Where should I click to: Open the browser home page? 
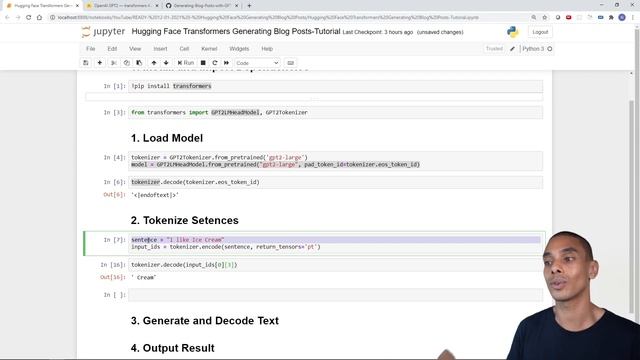pyautogui.click(x=40, y=18)
